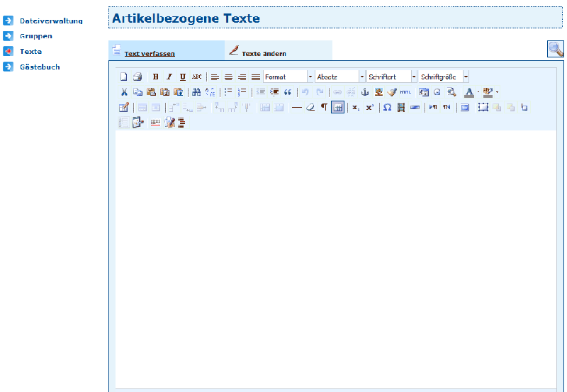Toggle superscript formatting
567x392 pixels.
[369, 108]
